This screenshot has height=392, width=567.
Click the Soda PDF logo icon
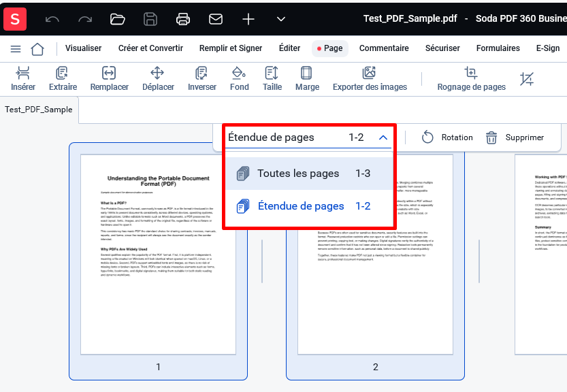pos(15,19)
